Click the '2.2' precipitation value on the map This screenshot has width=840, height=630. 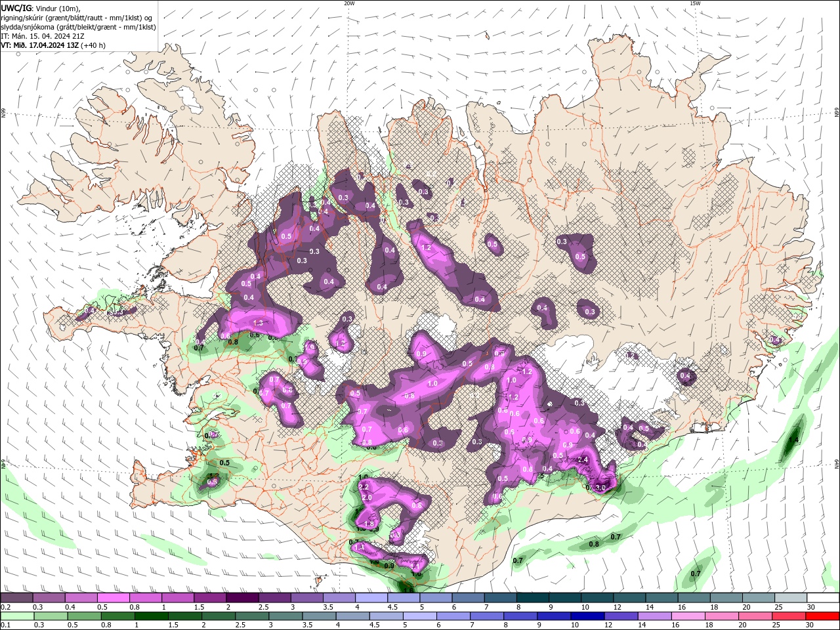pyautogui.click(x=365, y=487)
